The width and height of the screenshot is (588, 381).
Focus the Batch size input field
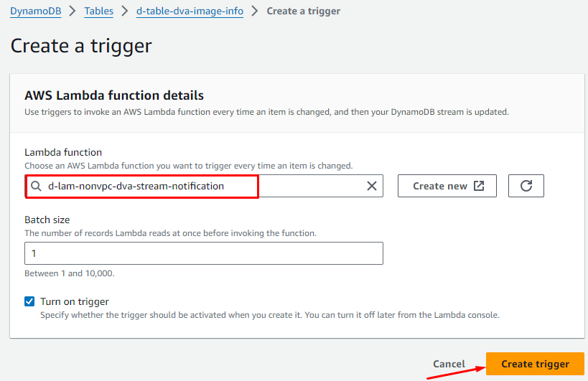(204, 253)
